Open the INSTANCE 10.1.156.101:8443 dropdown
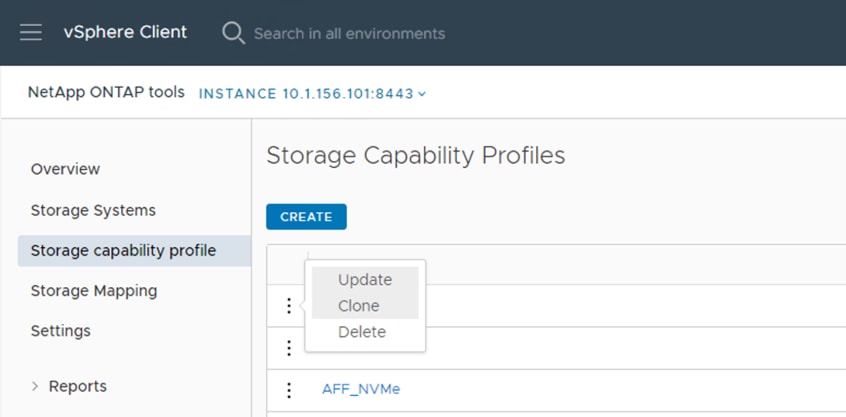Image resolution: width=846 pixels, height=417 pixels. (x=313, y=94)
